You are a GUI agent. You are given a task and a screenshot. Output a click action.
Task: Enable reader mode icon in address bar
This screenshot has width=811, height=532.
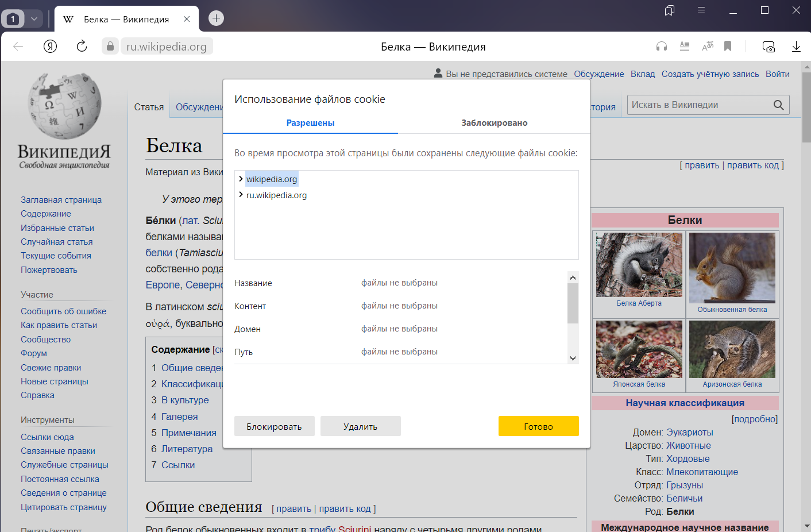point(685,47)
